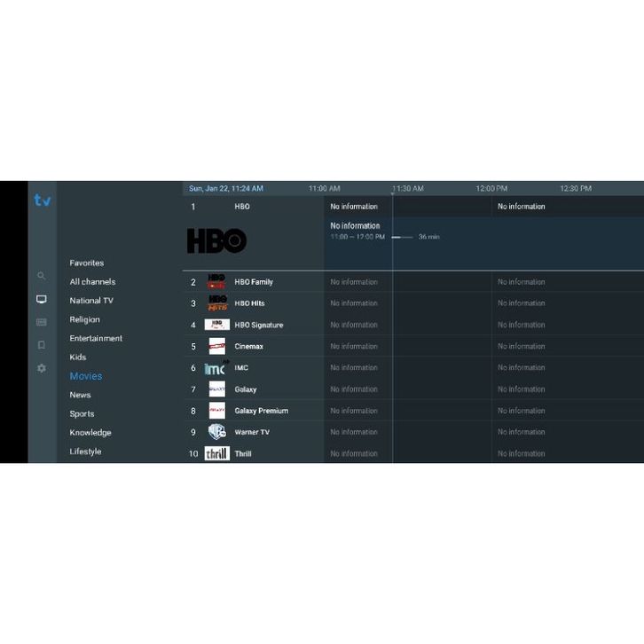Viewport: 644px width, 644px height.
Task: Select channel 1 HBO name
Action: click(x=242, y=207)
